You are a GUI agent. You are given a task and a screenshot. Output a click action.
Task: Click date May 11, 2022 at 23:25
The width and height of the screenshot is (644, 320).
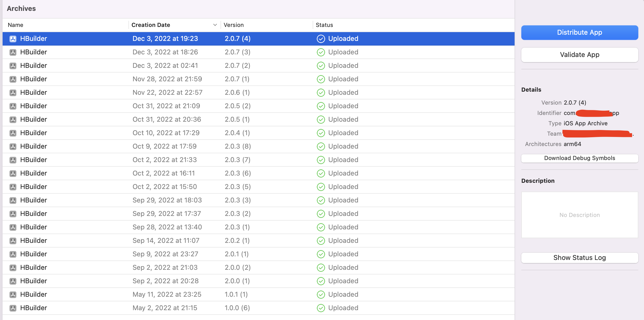pos(167,294)
